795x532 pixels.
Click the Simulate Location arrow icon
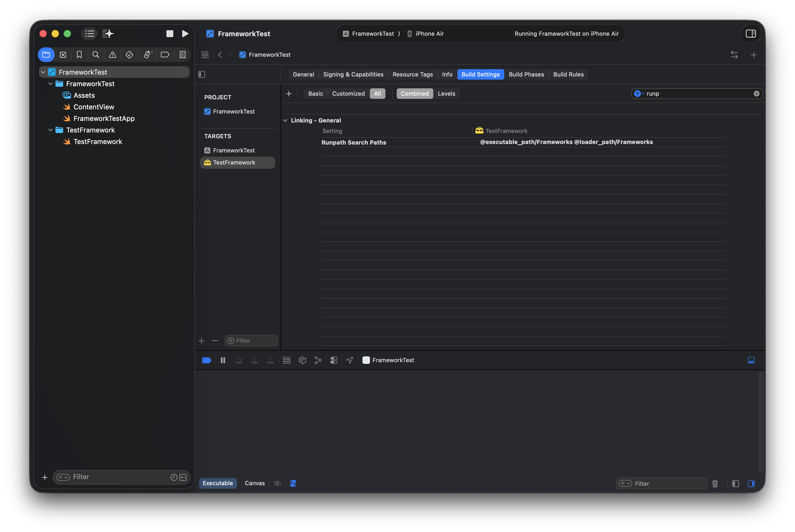(x=349, y=360)
